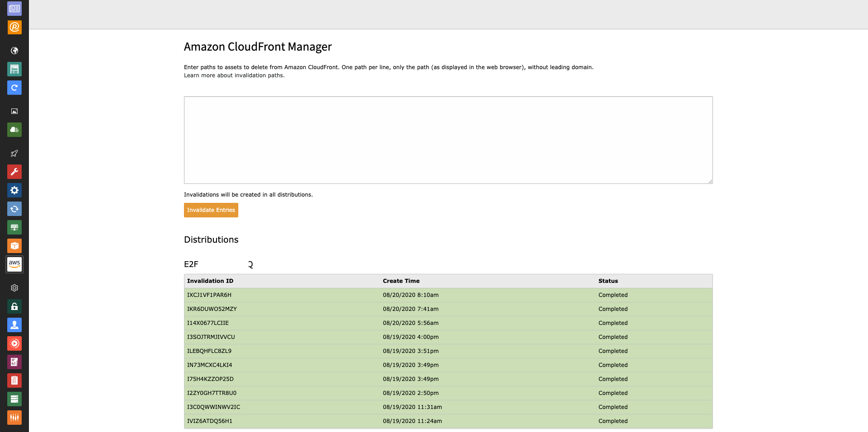Viewport: 868px width, 432px height.
Task: Open the invalidation paths learn more link
Action: coord(234,75)
